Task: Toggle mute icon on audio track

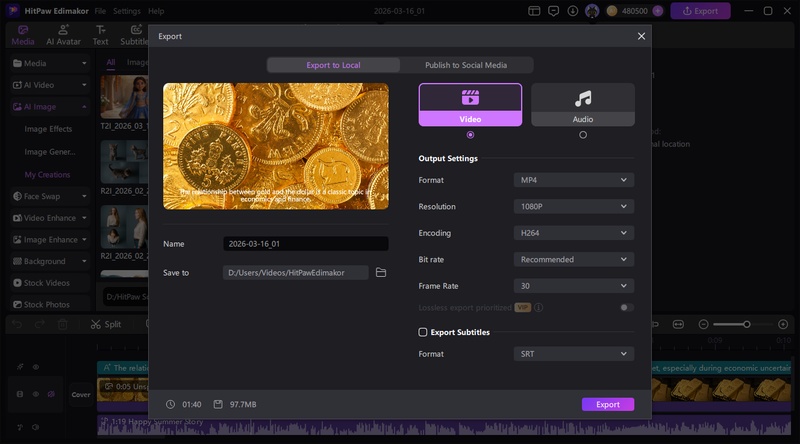Action: [36, 427]
